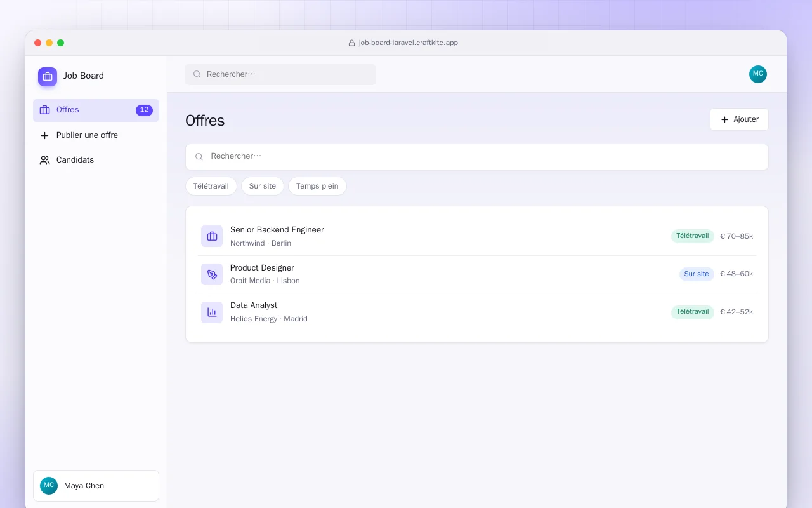Toggle the Temps plein filter chip
The image size is (812, 508).
point(317,186)
